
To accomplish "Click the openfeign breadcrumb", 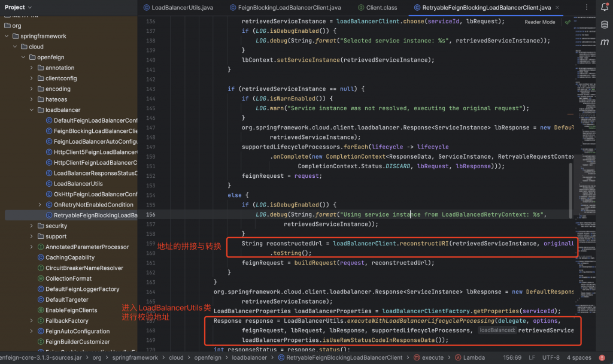I will [x=208, y=358].
